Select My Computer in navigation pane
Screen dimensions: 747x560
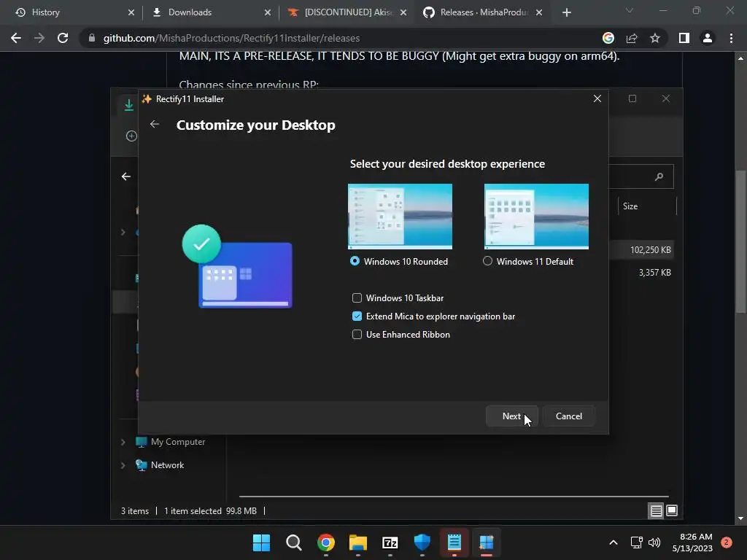(170, 442)
